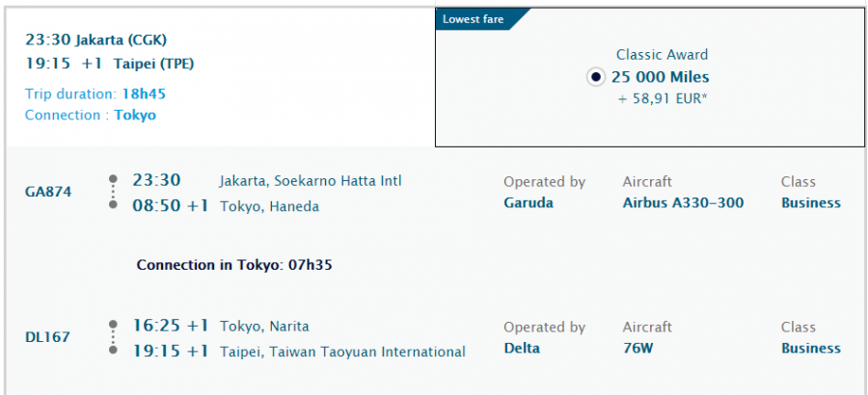The image size is (868, 395).
Task: Click the + 58,91 EUR* surcharge text
Action: (x=663, y=99)
